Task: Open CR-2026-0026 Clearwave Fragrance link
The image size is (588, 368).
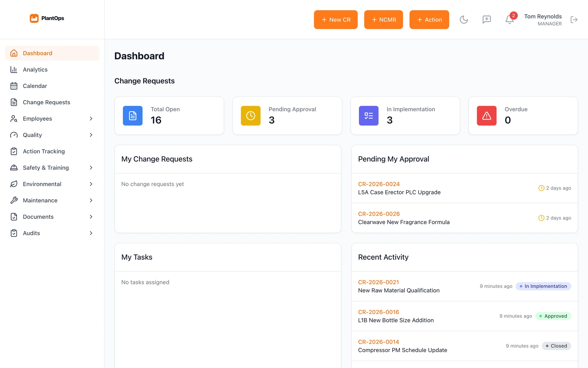Action: coord(379,214)
